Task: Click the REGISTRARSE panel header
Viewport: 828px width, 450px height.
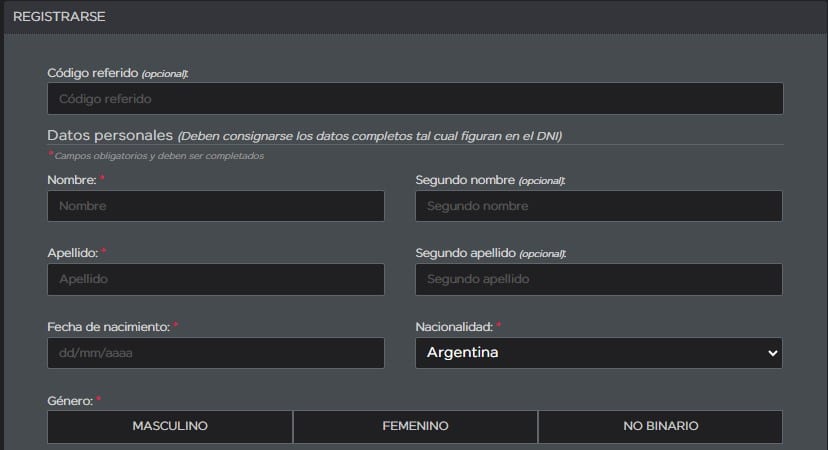Action: pyautogui.click(x=59, y=17)
